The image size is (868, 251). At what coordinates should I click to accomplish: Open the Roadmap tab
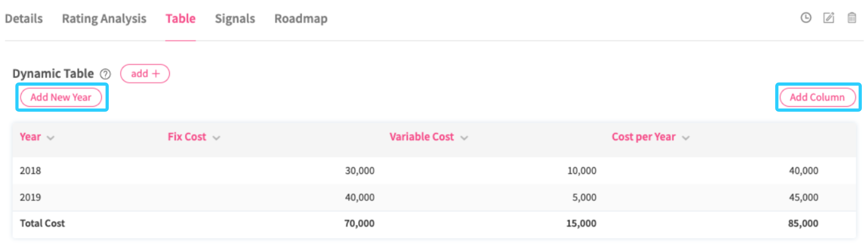[301, 19]
